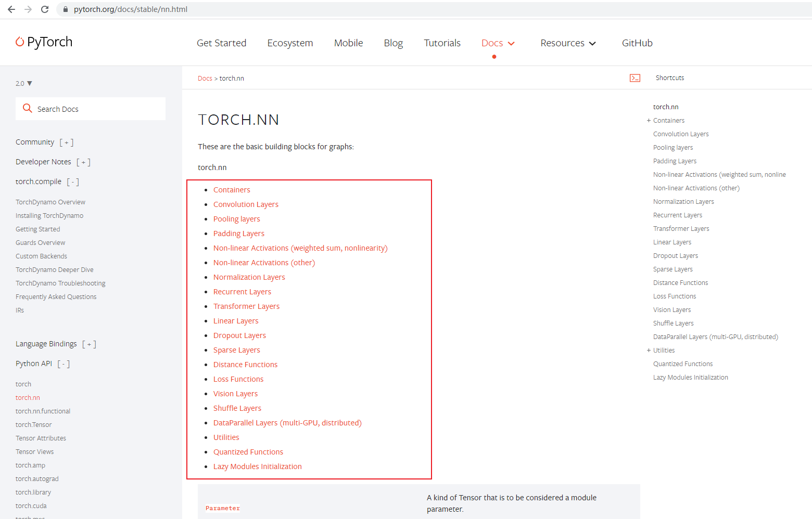Image resolution: width=812 pixels, height=519 pixels.
Task: Open Non-linear Activations (weighted sum, nonlinearity) link
Action: coord(300,248)
